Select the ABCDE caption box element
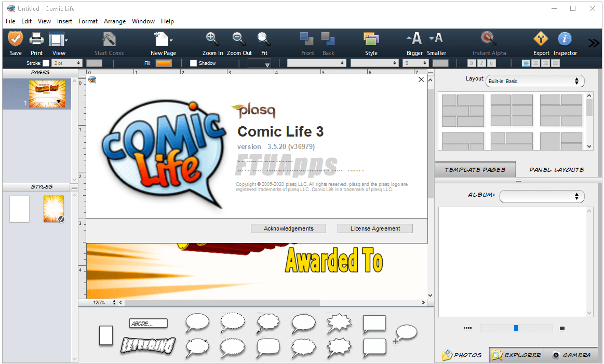 point(148,323)
